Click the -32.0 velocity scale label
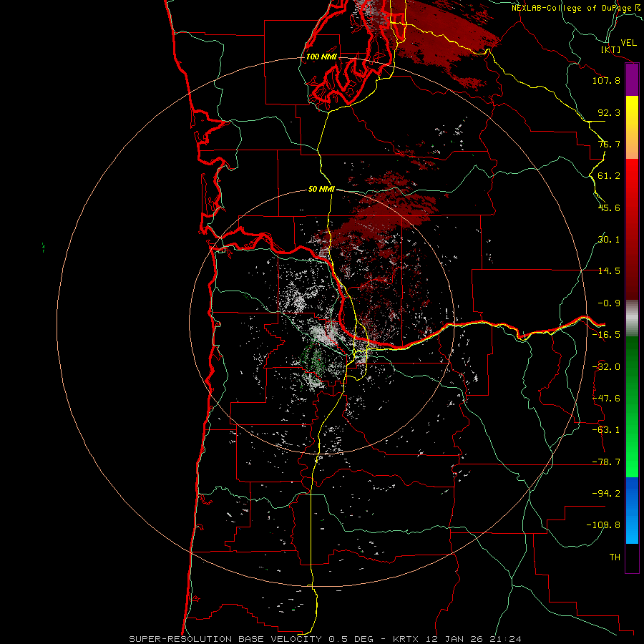The height and width of the screenshot is (644, 644). 606,367
